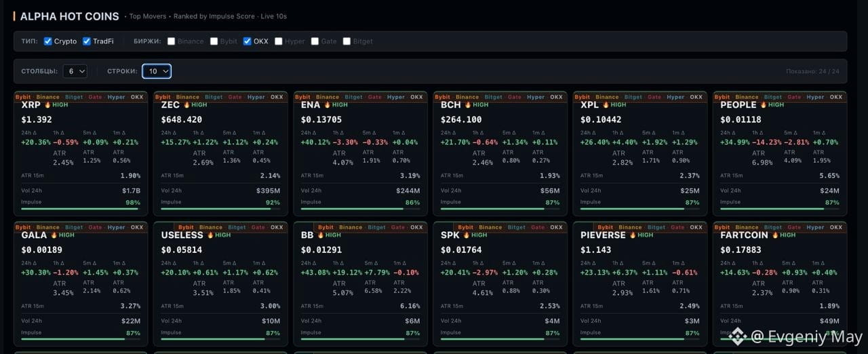Open the XRP coin title
This screenshot has width=868, height=354.
click(31, 105)
